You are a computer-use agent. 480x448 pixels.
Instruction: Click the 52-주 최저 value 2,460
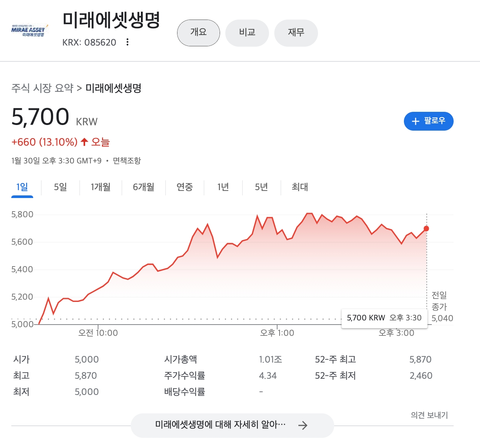[421, 376]
